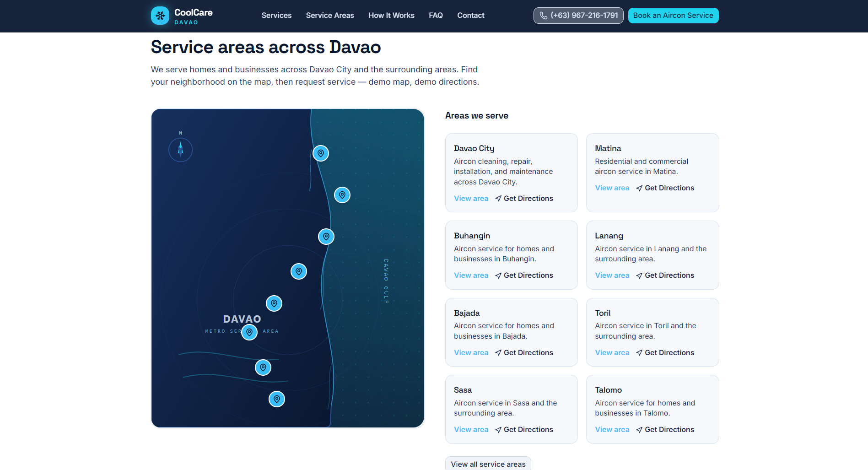Viewport: 868px width, 470px height.
Task: Click Book an Aircon Service button
Action: [x=673, y=16]
